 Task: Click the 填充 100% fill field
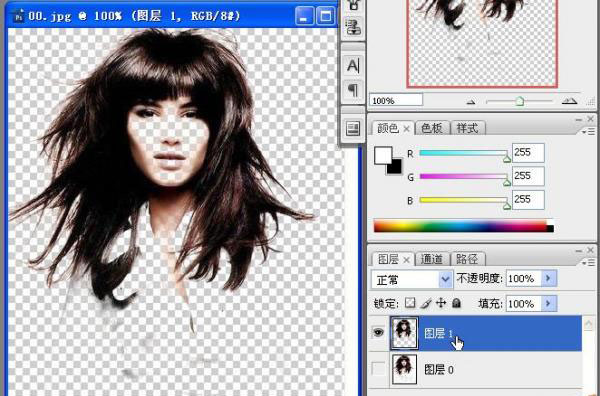524,304
